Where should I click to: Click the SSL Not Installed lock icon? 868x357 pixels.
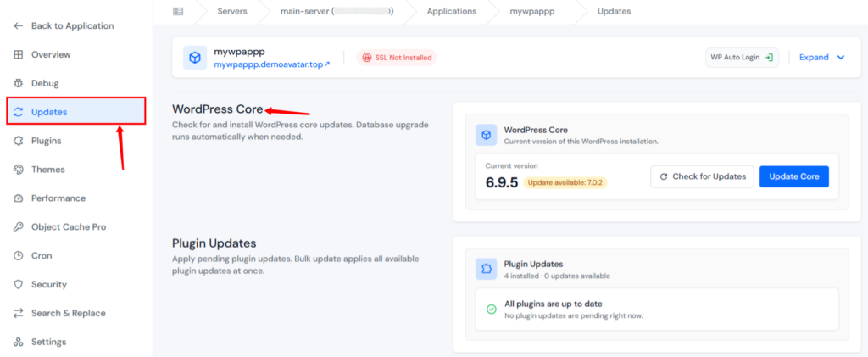(366, 58)
